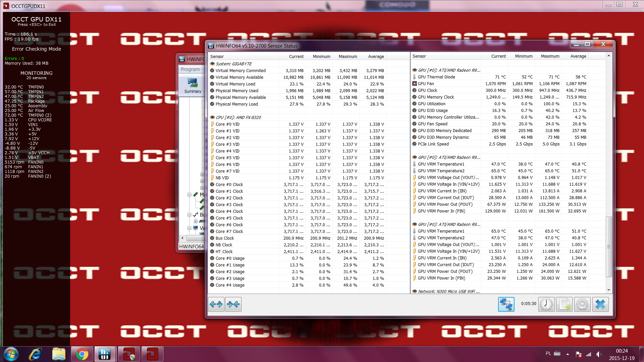This screenshot has width=644, height=362.
Task: Click the right pane scrollbar up arrow
Action: (x=609, y=56)
